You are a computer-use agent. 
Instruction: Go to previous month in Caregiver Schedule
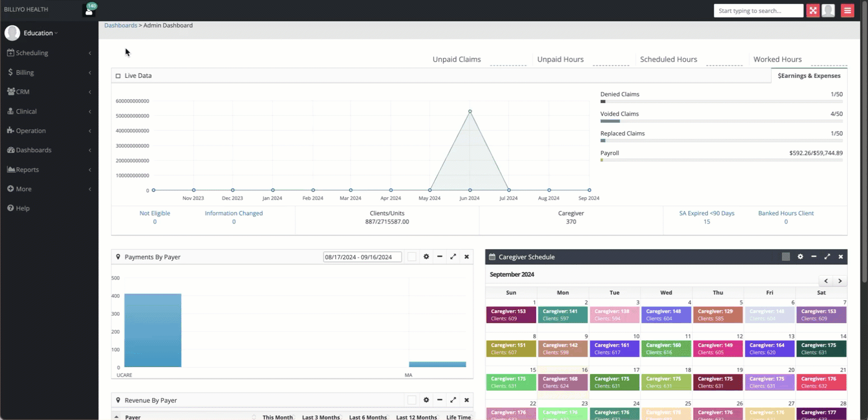(826, 281)
